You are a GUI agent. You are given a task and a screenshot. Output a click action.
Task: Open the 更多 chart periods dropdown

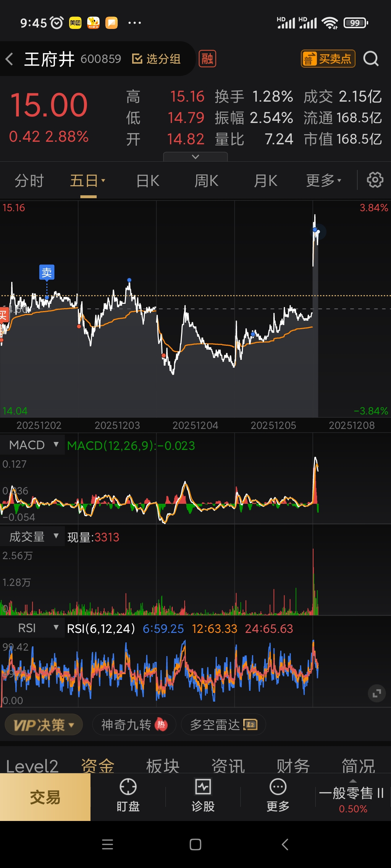[324, 180]
